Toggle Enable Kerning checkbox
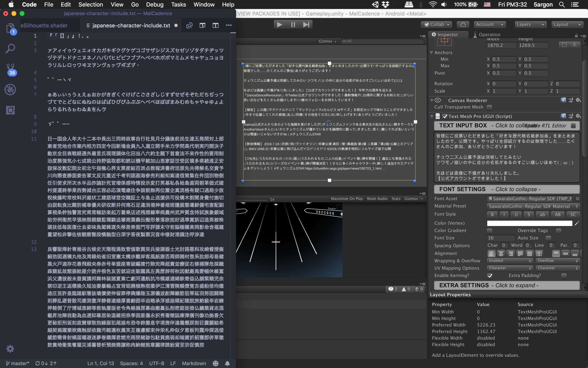The width and height of the screenshot is (588, 368). tap(490, 276)
